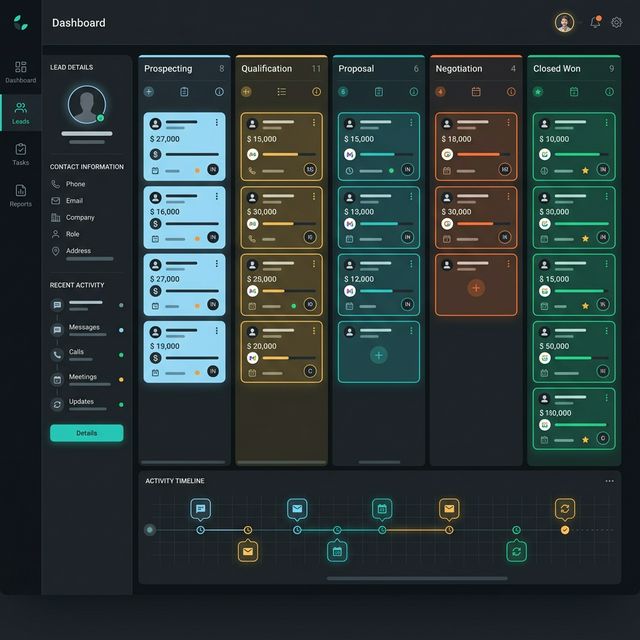Open the Prospecting column clipboard icon
The width and height of the screenshot is (640, 640).
pyautogui.click(x=184, y=92)
